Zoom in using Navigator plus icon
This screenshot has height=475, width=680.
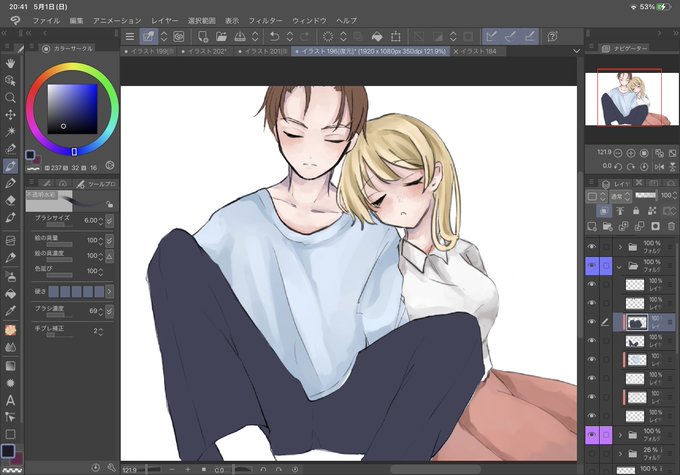click(x=631, y=153)
